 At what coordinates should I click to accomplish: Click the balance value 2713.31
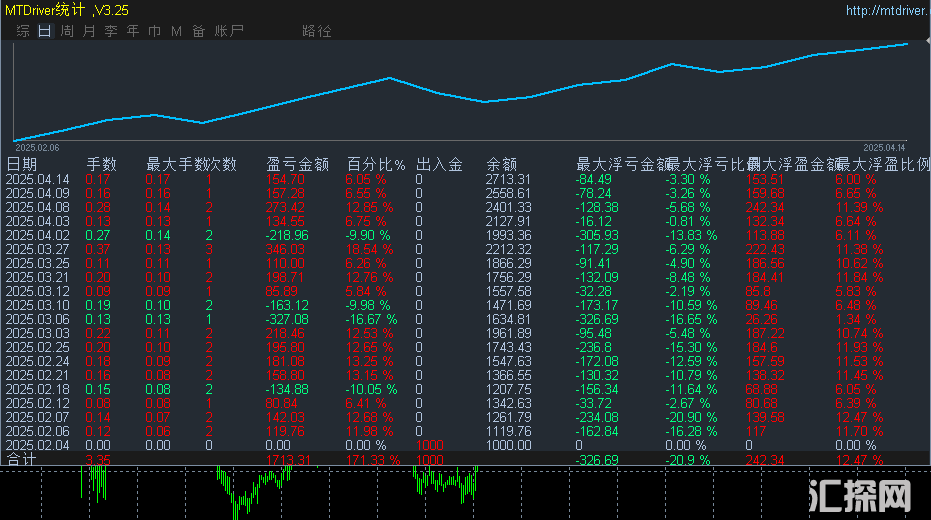[x=508, y=179]
